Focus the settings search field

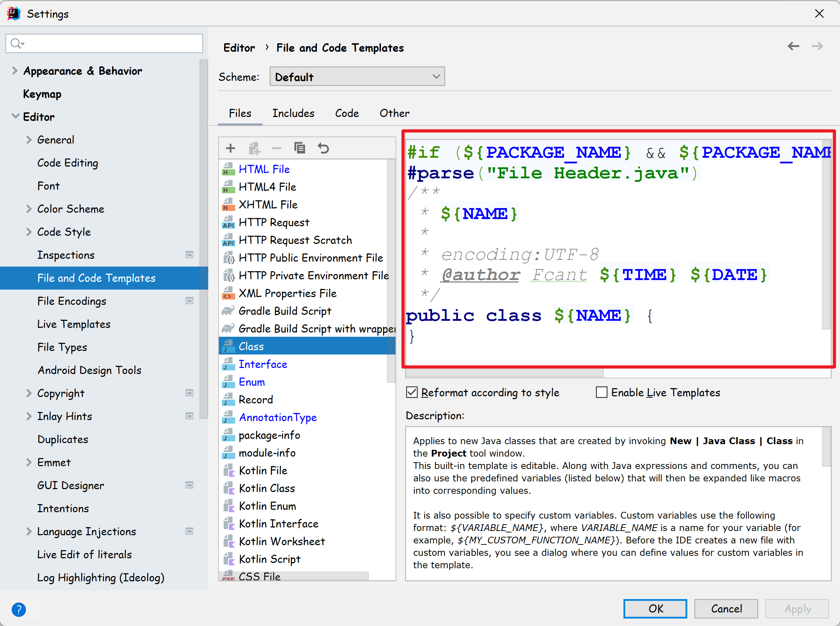[110, 44]
